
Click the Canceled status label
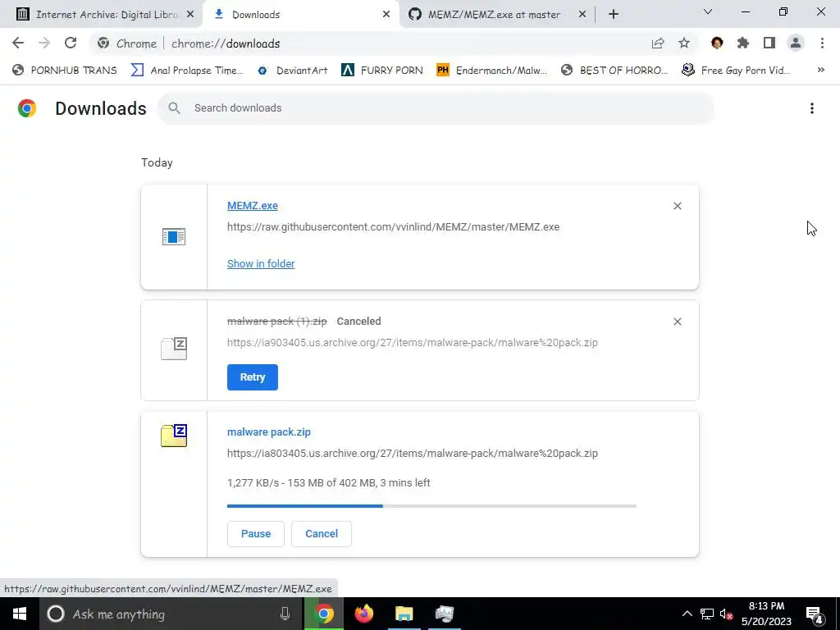[358, 322]
